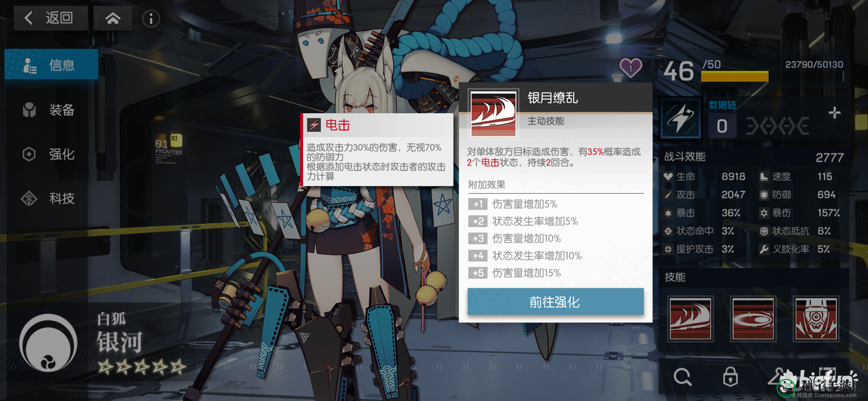The width and height of the screenshot is (868, 401).
Task: Tap the purple affection heart icon
Action: coord(631,68)
